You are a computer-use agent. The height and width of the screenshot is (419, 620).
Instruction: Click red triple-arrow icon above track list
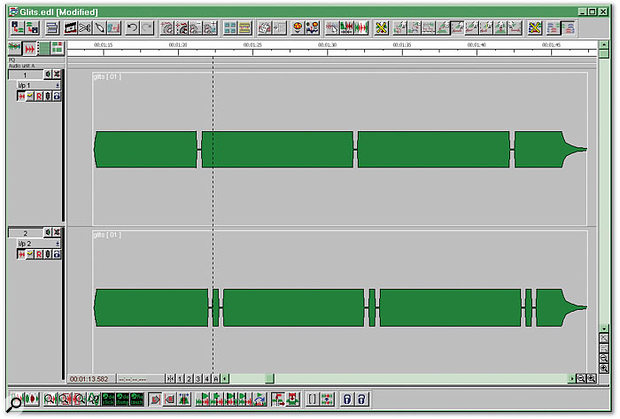click(29, 49)
